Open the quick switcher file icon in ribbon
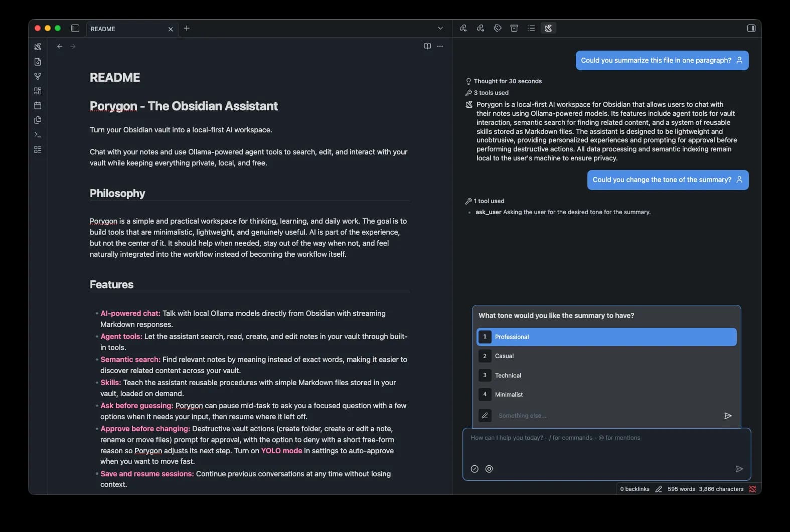The width and height of the screenshot is (790, 532). click(x=38, y=62)
